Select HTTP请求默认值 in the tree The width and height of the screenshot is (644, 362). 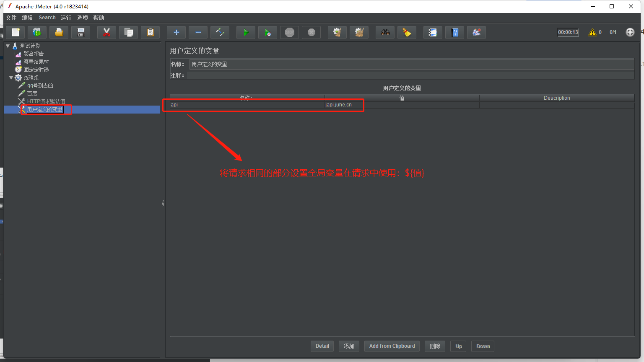pos(46,101)
